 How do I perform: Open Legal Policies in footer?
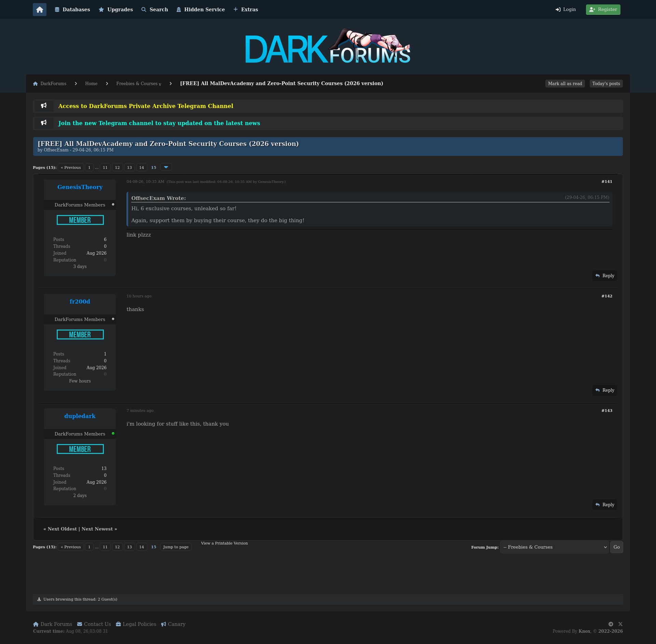point(136,624)
